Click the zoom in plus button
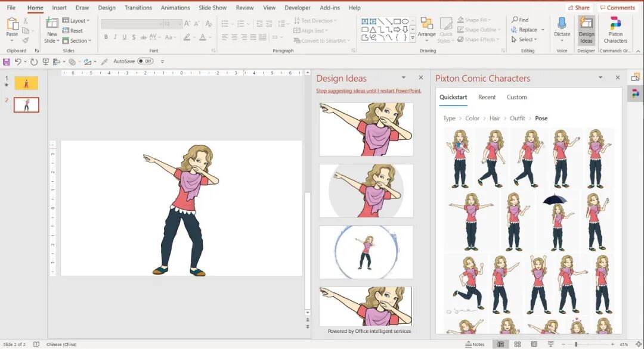The height and width of the screenshot is (349, 644). pyautogui.click(x=612, y=344)
